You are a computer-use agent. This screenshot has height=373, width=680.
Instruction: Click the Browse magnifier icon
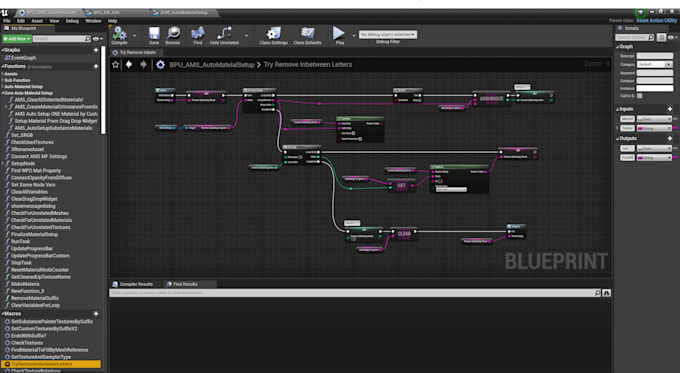tap(173, 34)
